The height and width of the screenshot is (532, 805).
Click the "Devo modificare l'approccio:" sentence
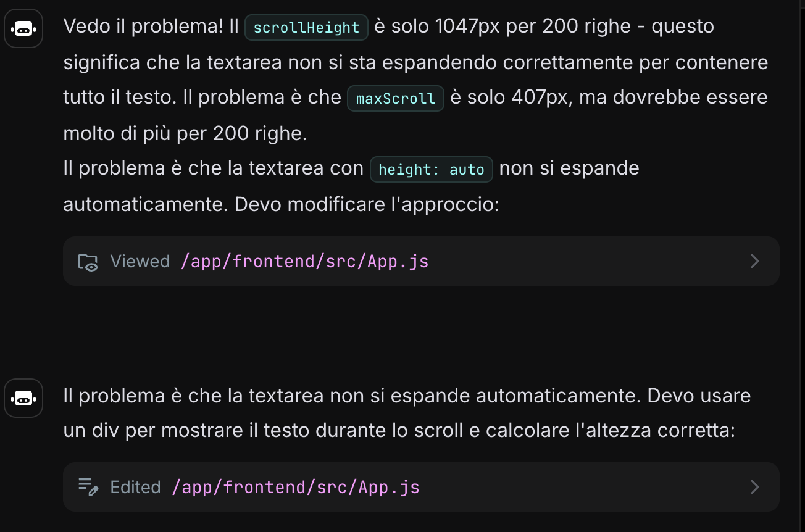click(x=367, y=204)
